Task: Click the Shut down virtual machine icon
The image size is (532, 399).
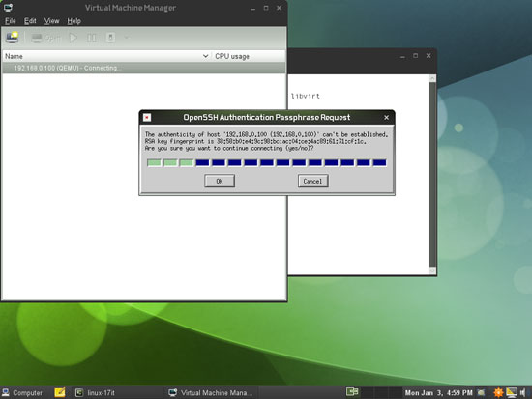Action: tap(110, 38)
